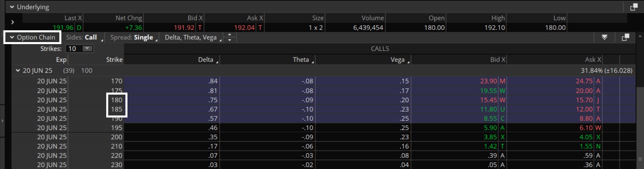Screen dimensions: 644x169
Task: Click the 230 strike call bid .05
Action: [492, 165]
